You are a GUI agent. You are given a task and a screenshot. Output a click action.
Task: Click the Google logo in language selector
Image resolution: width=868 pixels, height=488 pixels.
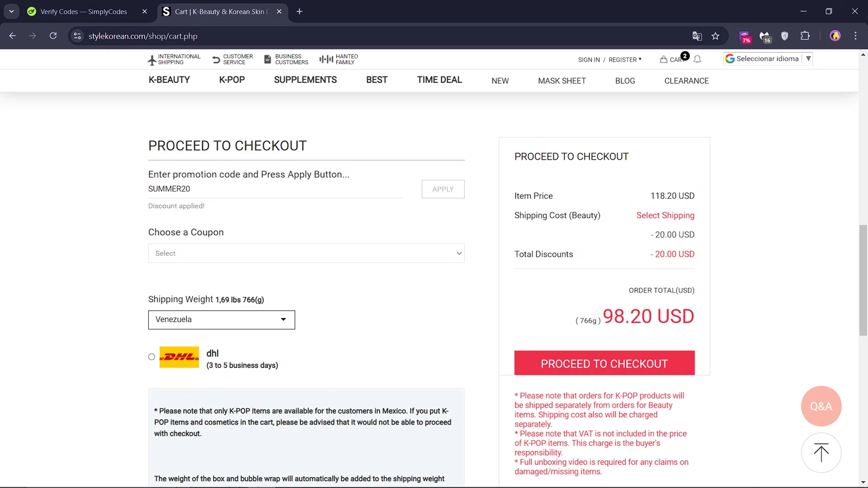click(730, 58)
